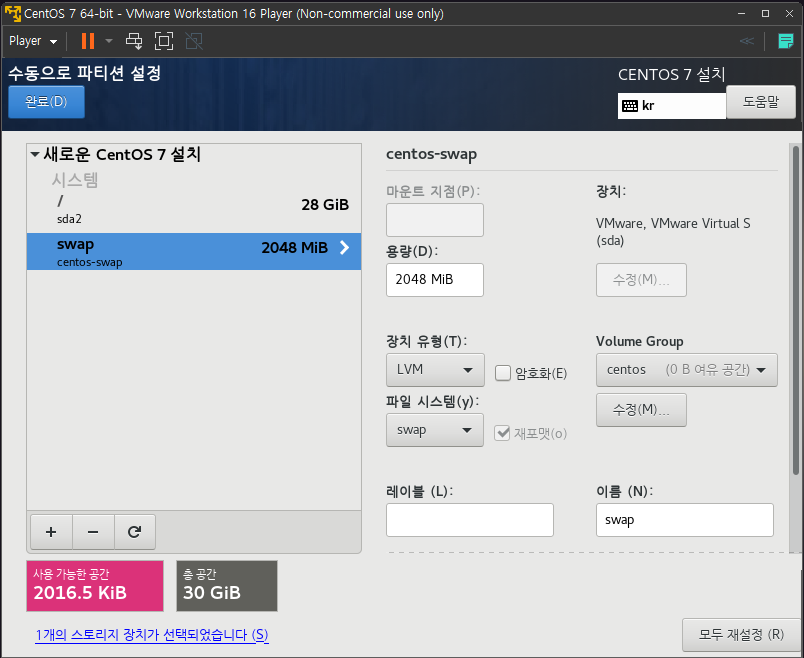The width and height of the screenshot is (804, 658).
Task: Select the swap centos-swap partition row
Action: (x=194, y=251)
